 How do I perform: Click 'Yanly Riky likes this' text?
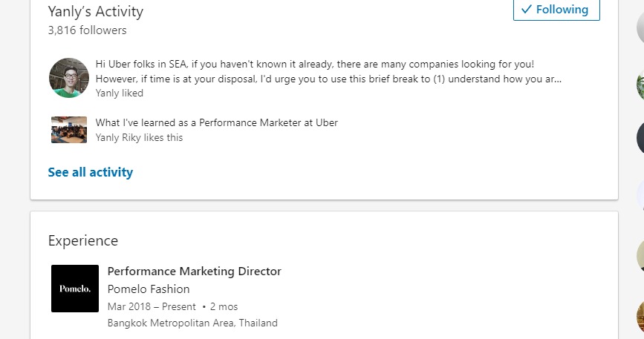point(139,137)
